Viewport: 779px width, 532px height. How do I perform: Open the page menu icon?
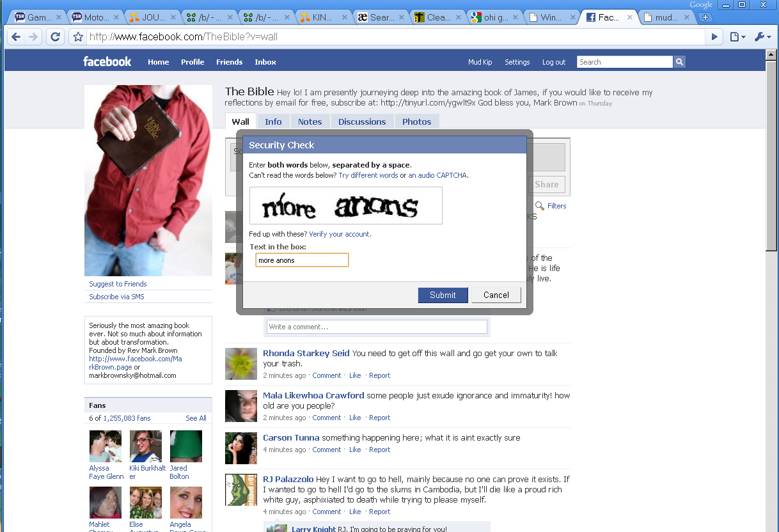[737, 37]
